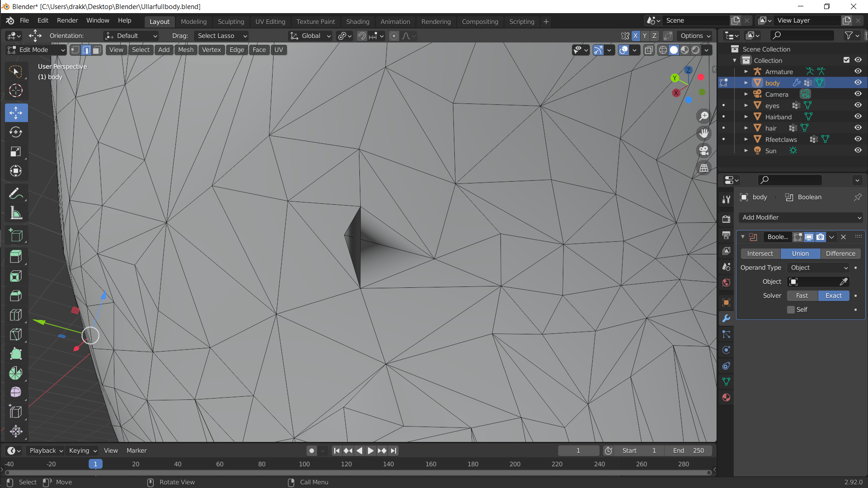Hide the hair object in the outliner
Viewport: 868px width, 488px height.
pos(858,127)
